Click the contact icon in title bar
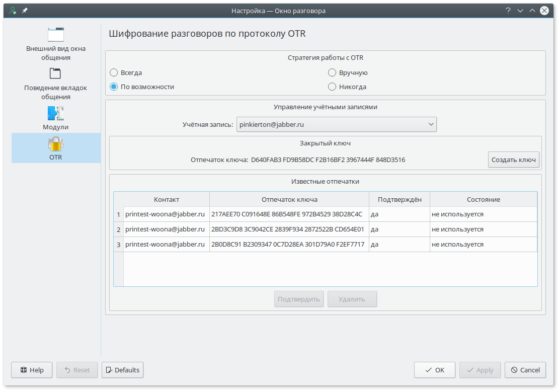 coord(13,11)
